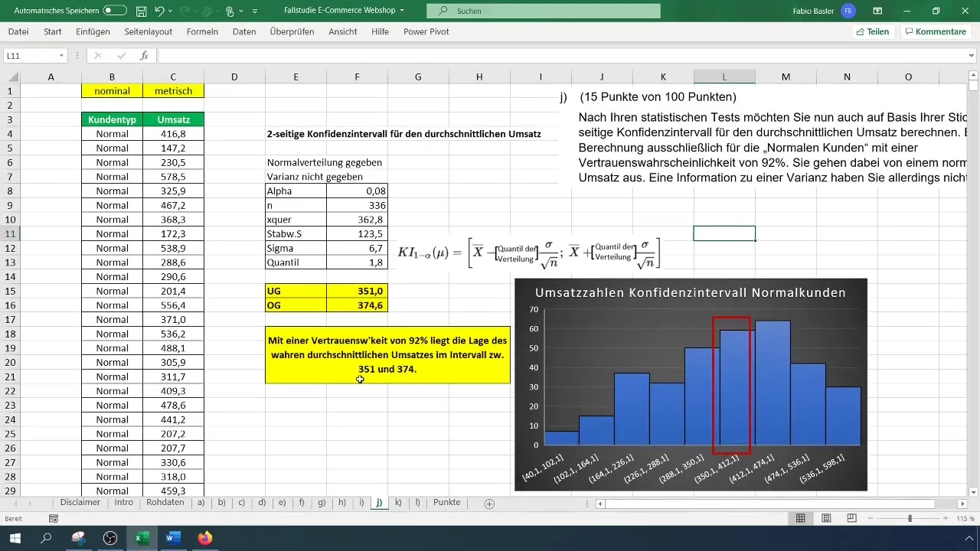Click the Zoom slider handle
The image size is (980, 551).
pos(910,518)
